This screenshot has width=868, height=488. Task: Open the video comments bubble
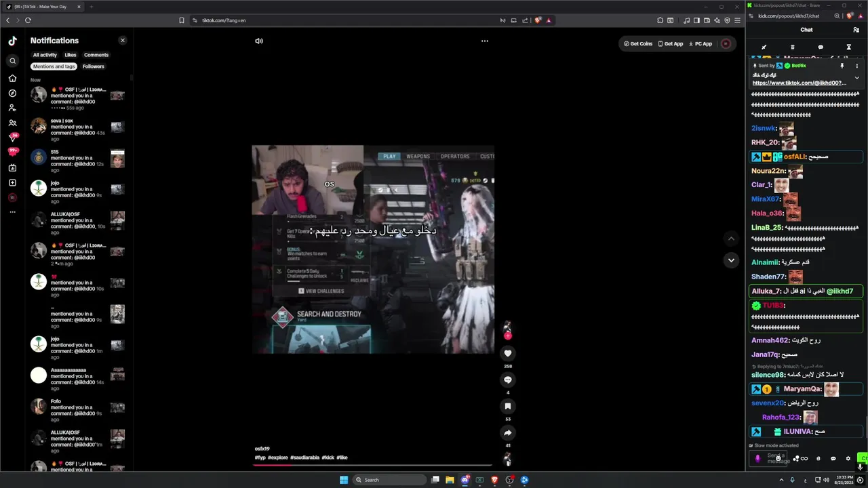508,380
